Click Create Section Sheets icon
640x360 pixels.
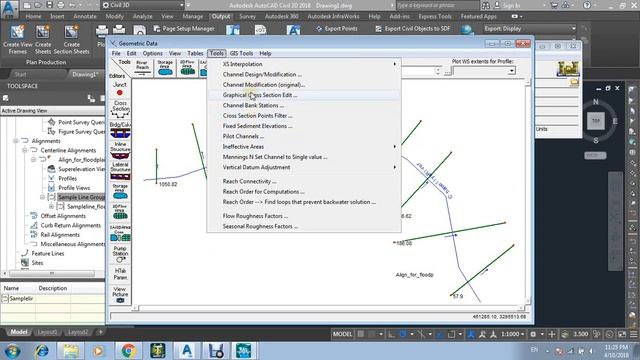click(x=71, y=32)
